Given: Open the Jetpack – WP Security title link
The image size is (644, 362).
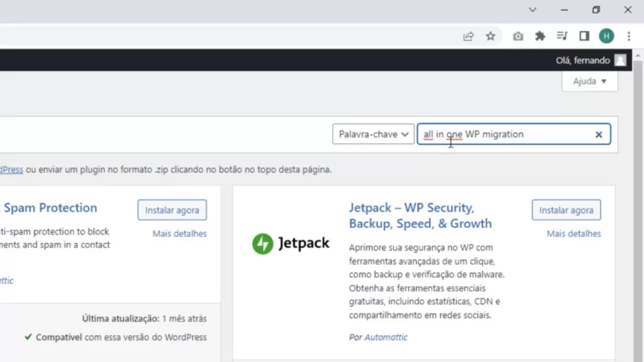Looking at the screenshot, I should coord(420,215).
